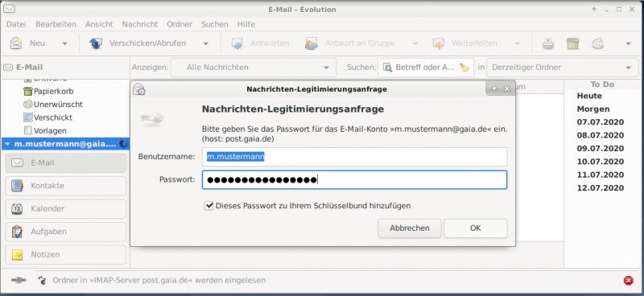Open the Alle Nachrichten filter dropdown
644x296 pixels.
254,68
